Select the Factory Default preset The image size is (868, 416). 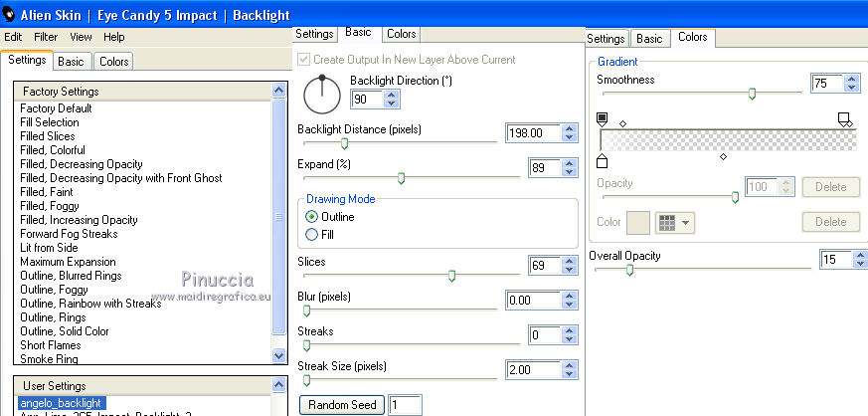(x=56, y=108)
